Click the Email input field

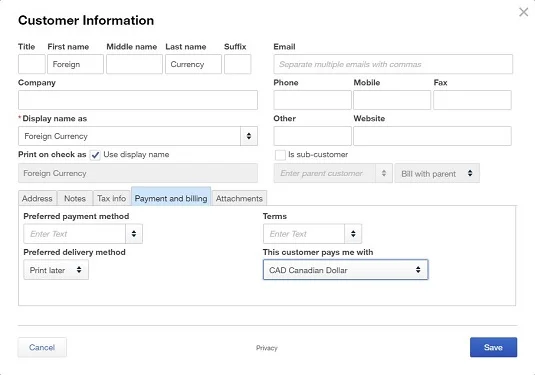pos(393,64)
